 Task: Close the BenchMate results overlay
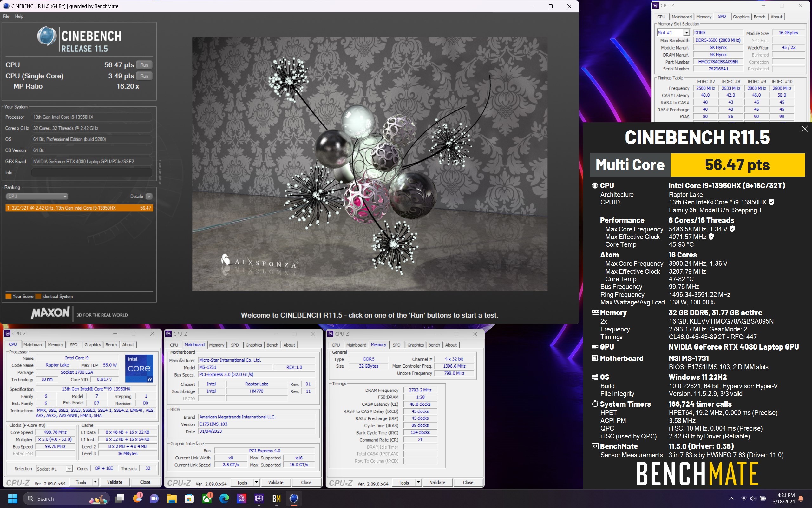805,129
